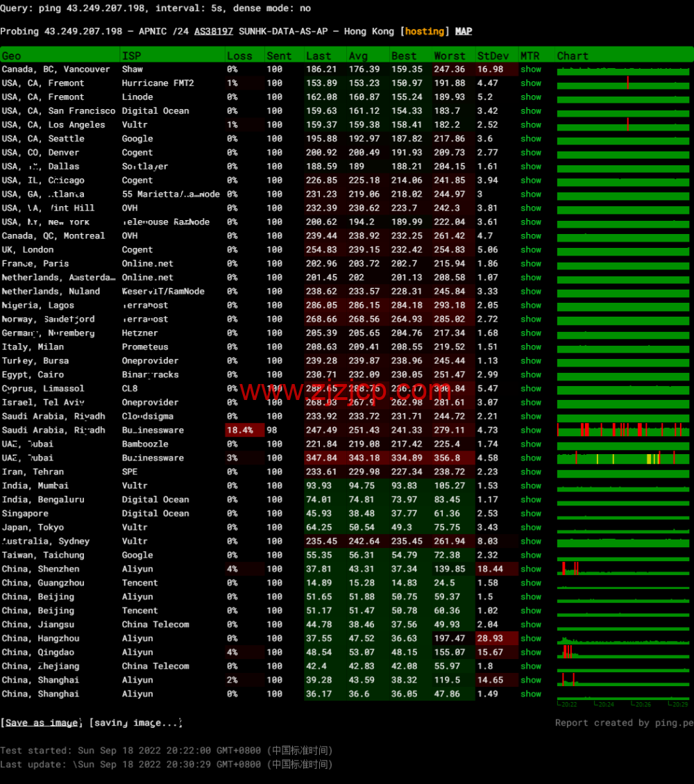Show MTR for China Guangzhou Tencent
694x784 pixels.
(x=531, y=583)
